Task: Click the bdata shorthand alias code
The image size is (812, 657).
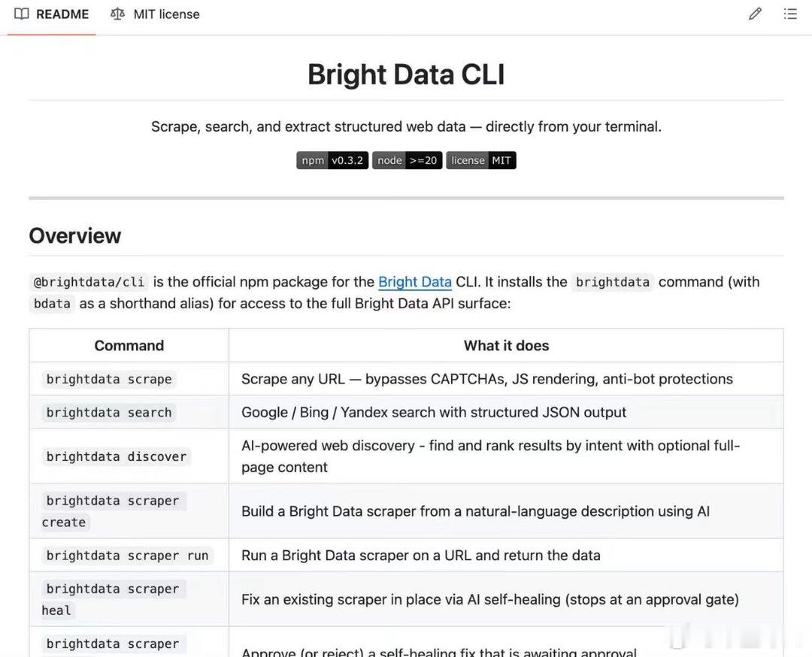Action: coord(52,304)
